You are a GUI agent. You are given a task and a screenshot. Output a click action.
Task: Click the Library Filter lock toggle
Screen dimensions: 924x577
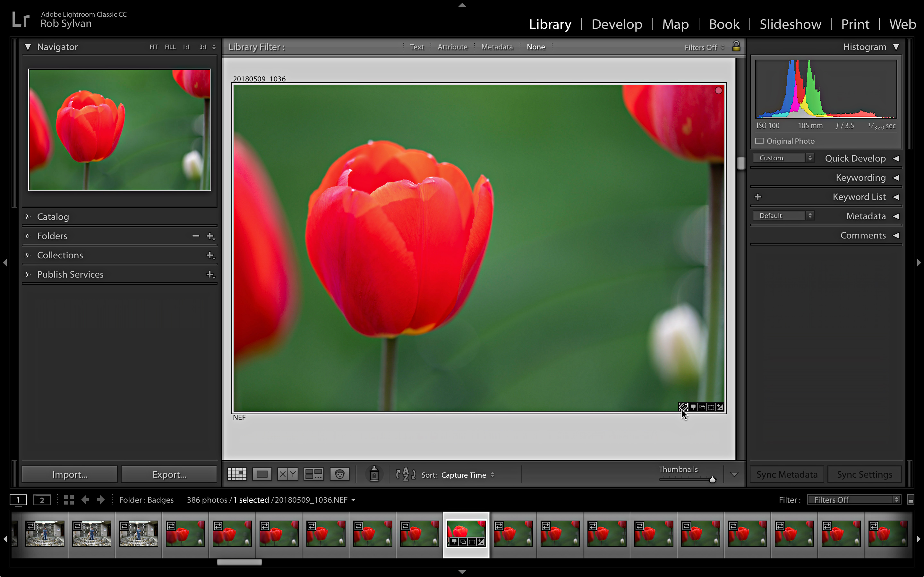pos(736,46)
